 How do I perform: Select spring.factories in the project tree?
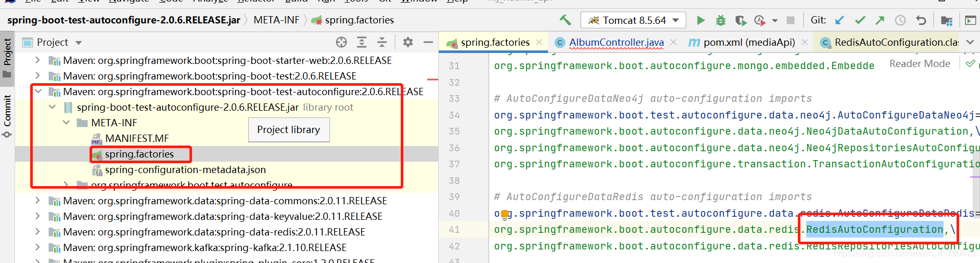coord(139,154)
